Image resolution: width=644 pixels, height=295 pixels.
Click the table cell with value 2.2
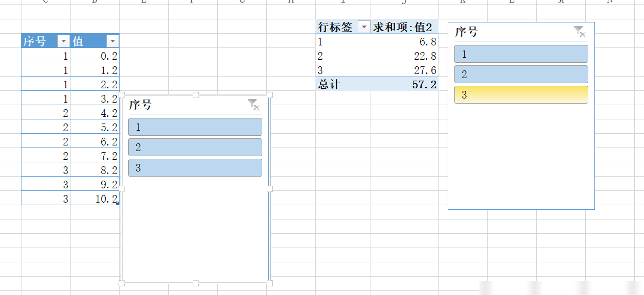point(95,84)
